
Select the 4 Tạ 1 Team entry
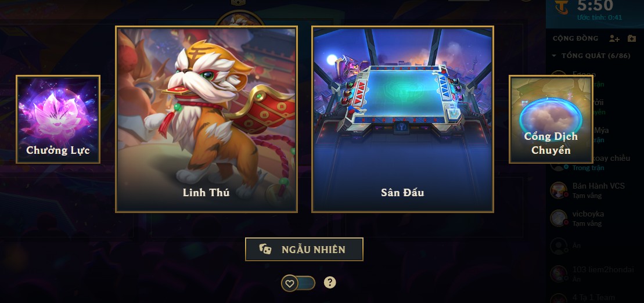(595, 298)
